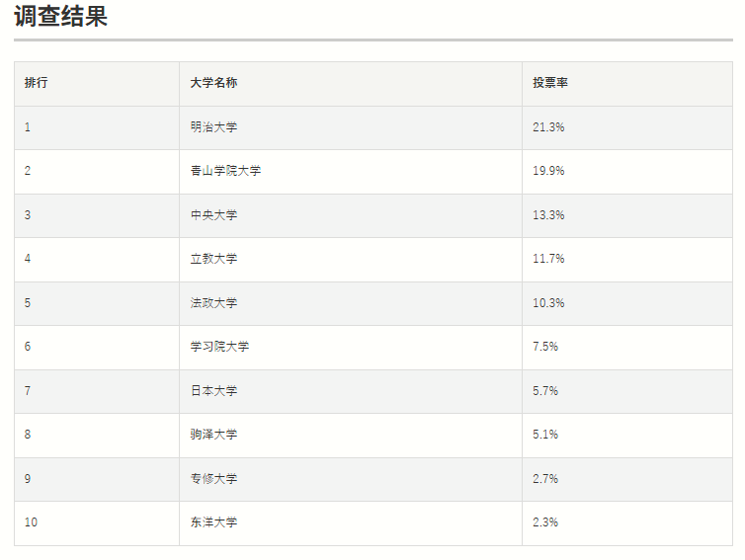
Task: Click the 法政大学 name
Action: (x=213, y=303)
